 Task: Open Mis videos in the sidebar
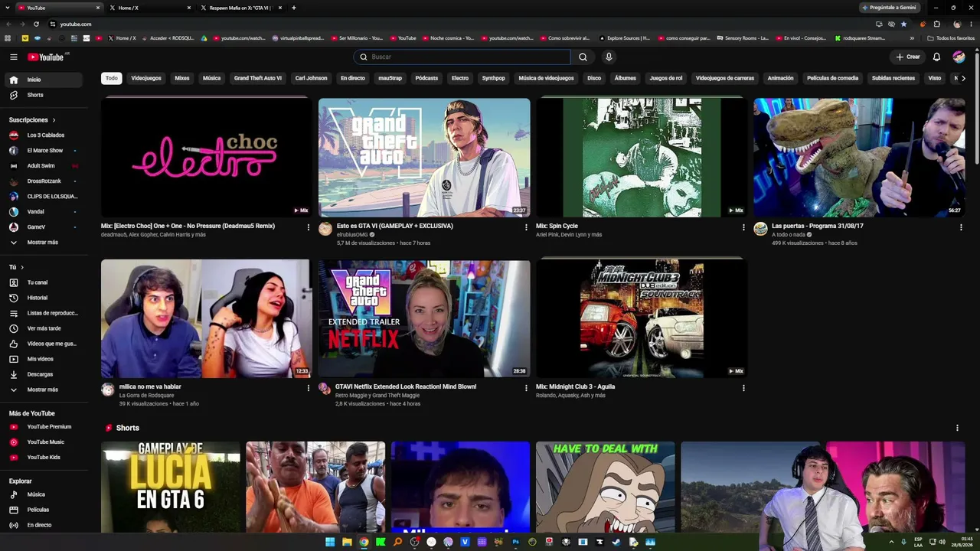coord(44,359)
